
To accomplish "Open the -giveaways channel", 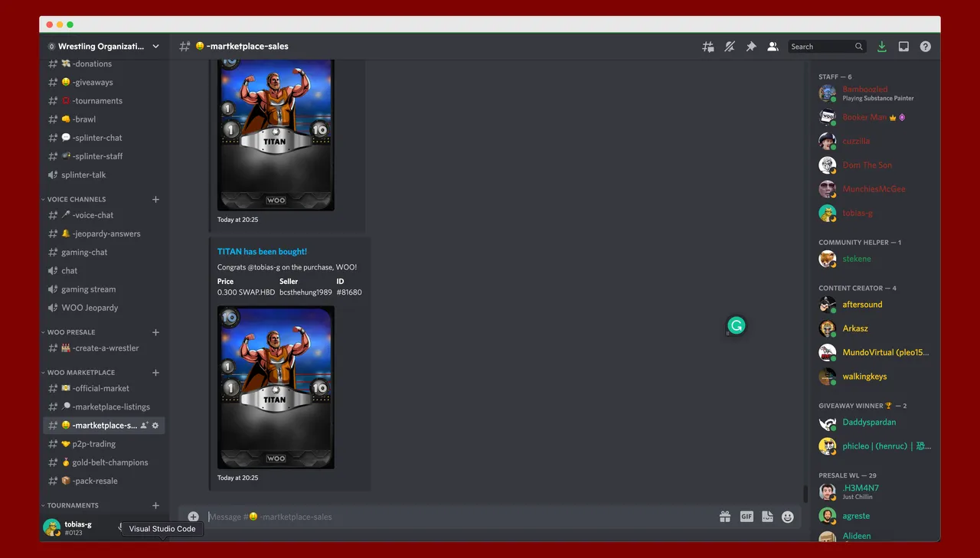I will [103, 82].
